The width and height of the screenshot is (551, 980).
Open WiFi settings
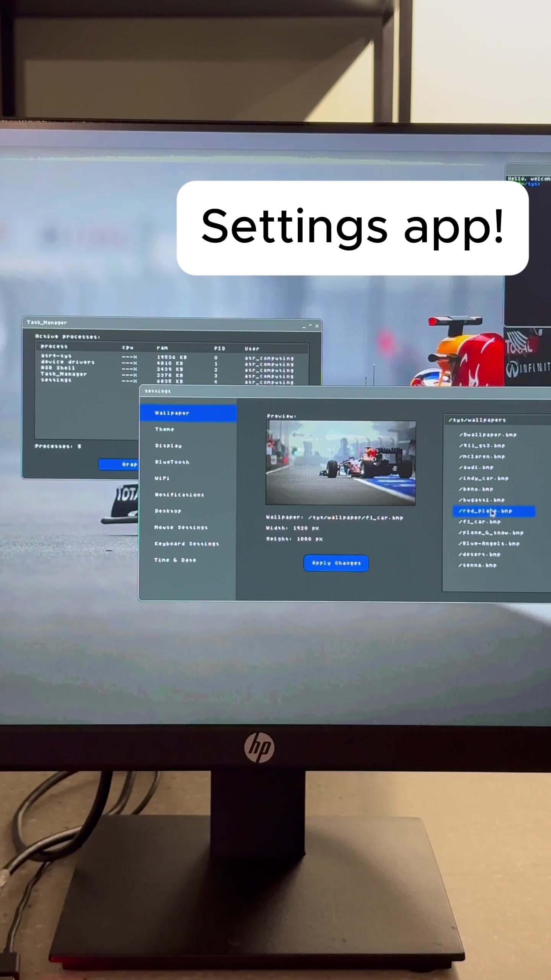click(x=162, y=478)
